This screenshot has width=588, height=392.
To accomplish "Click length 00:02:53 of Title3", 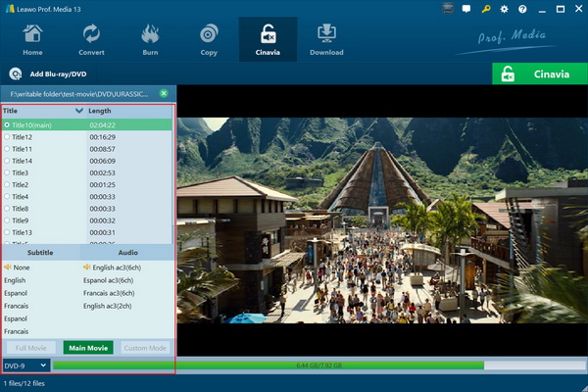I will coord(102,172).
